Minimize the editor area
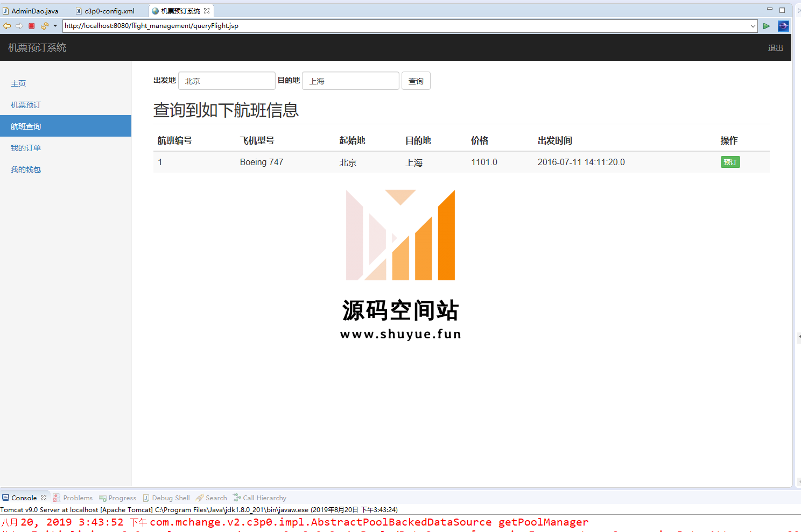This screenshot has height=532, width=801. 770,9
